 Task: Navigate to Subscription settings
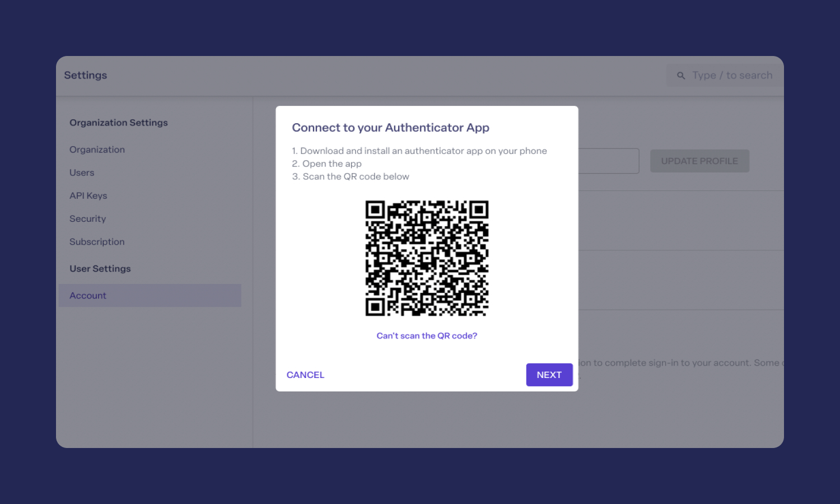(97, 242)
